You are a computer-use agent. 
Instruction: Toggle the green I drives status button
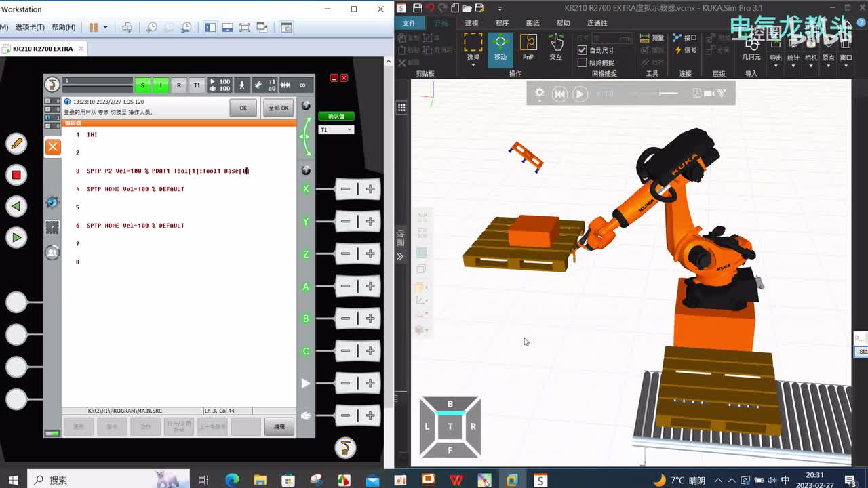coord(161,85)
